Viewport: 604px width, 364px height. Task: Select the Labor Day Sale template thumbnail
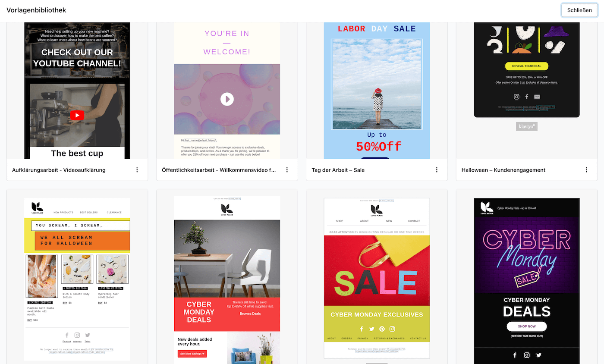(x=377, y=91)
